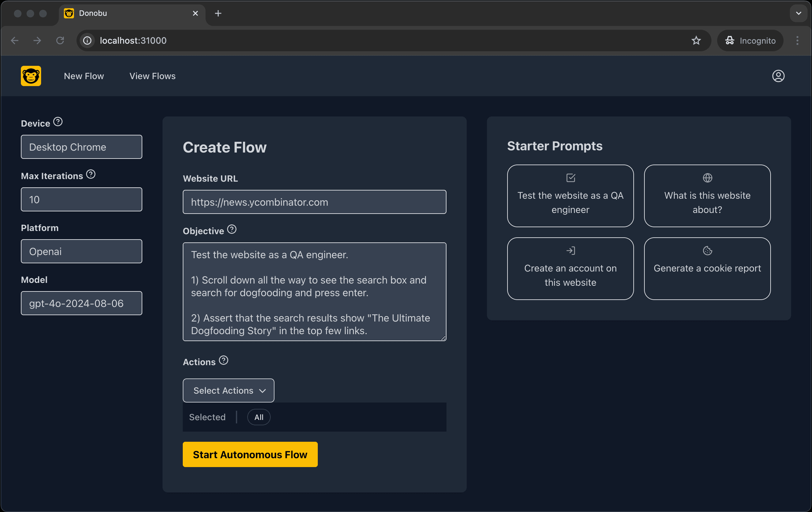Open the New Flow nav item

point(84,76)
